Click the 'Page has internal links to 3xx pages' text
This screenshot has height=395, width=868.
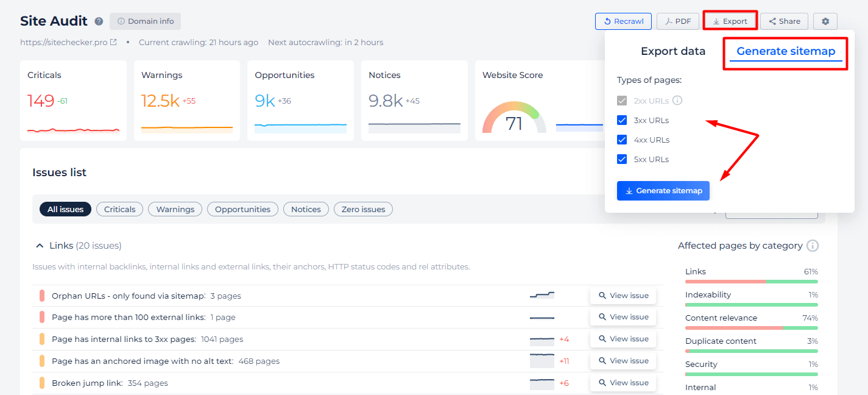[124, 340]
